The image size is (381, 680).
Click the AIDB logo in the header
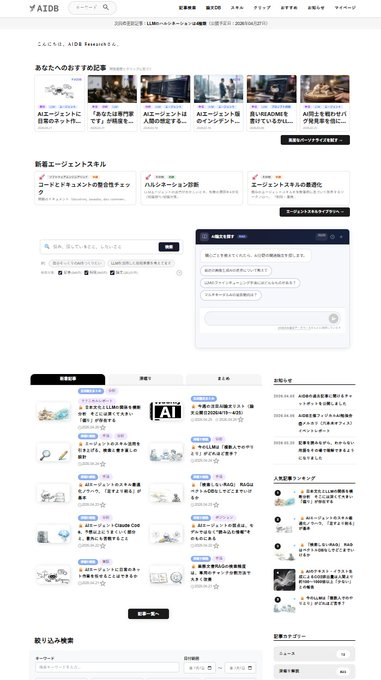click(44, 8)
